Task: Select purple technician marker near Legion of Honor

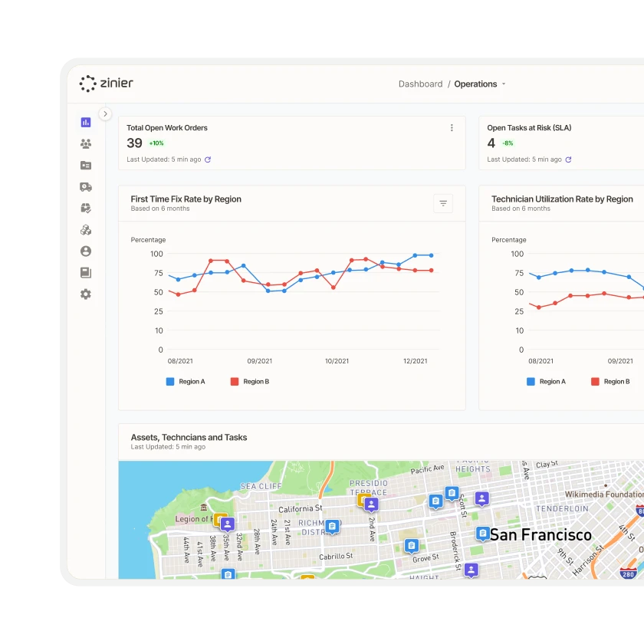Action: pyautogui.click(x=228, y=524)
